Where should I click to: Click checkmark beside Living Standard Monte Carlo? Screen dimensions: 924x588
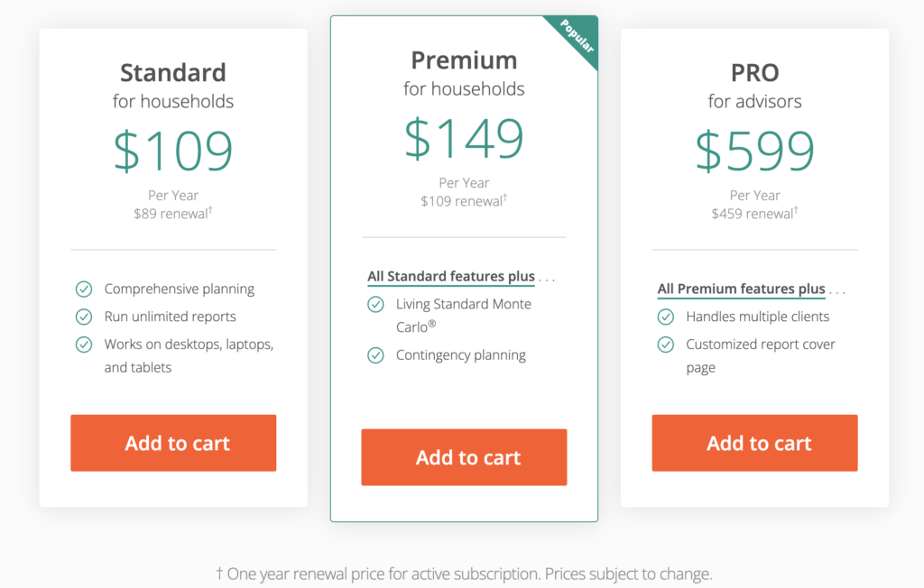point(375,305)
